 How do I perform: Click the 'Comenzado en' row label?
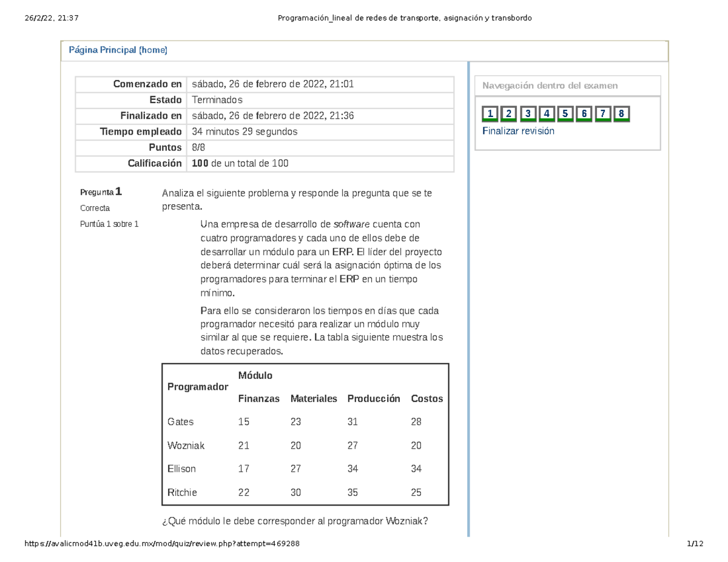pyautogui.click(x=147, y=84)
